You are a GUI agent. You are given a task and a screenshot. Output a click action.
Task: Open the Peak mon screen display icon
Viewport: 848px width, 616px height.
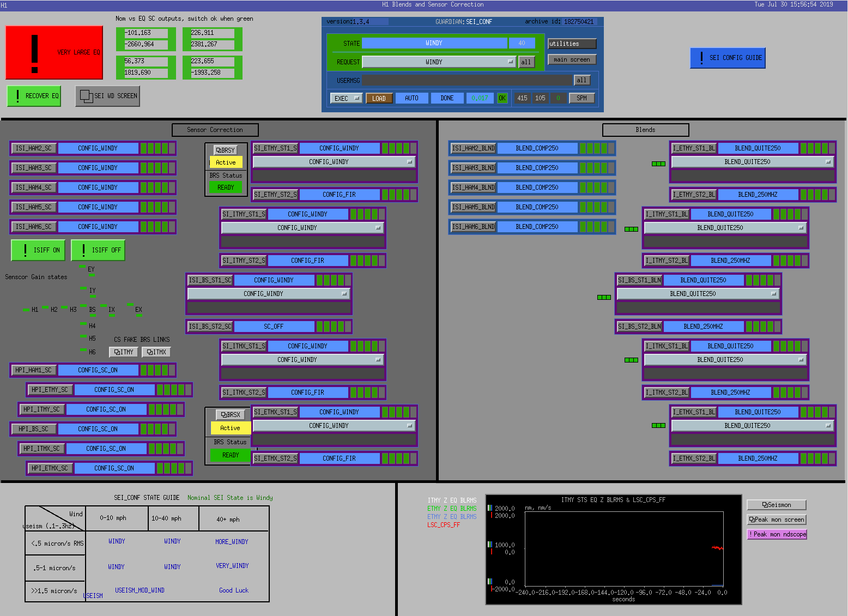752,520
